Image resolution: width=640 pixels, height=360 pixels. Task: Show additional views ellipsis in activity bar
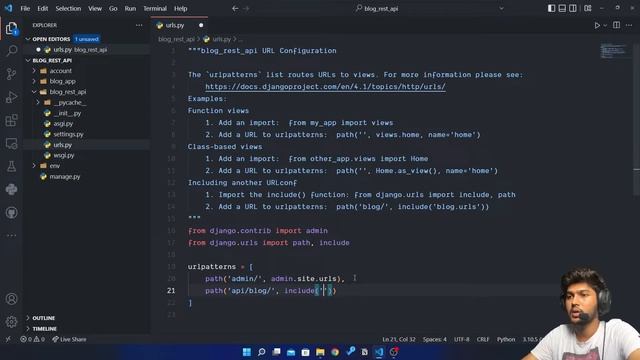click(11, 236)
